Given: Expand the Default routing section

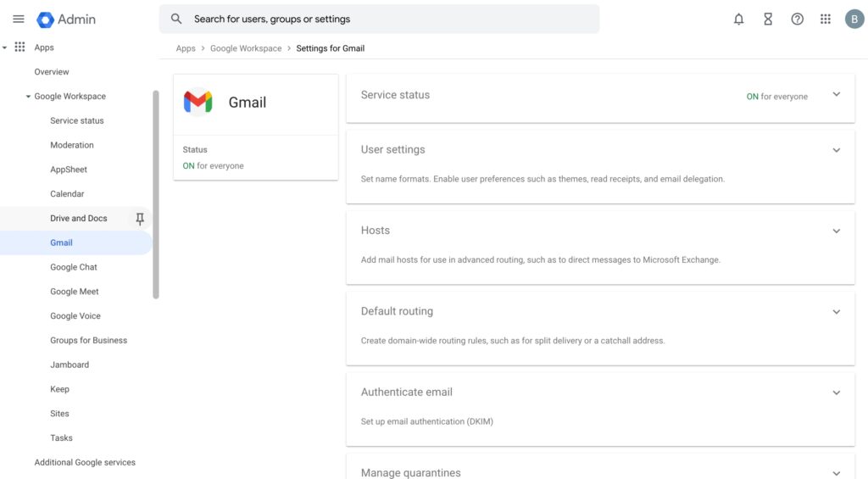Looking at the screenshot, I should coord(836,312).
